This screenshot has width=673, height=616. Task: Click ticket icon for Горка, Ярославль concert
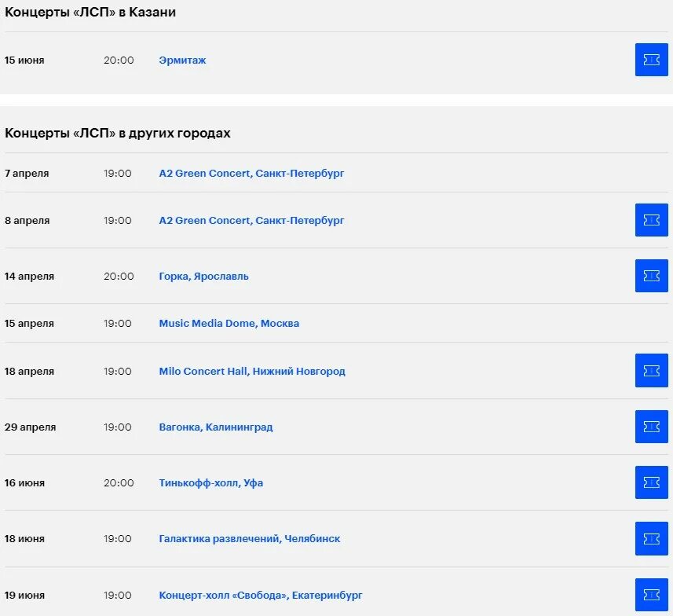point(651,276)
